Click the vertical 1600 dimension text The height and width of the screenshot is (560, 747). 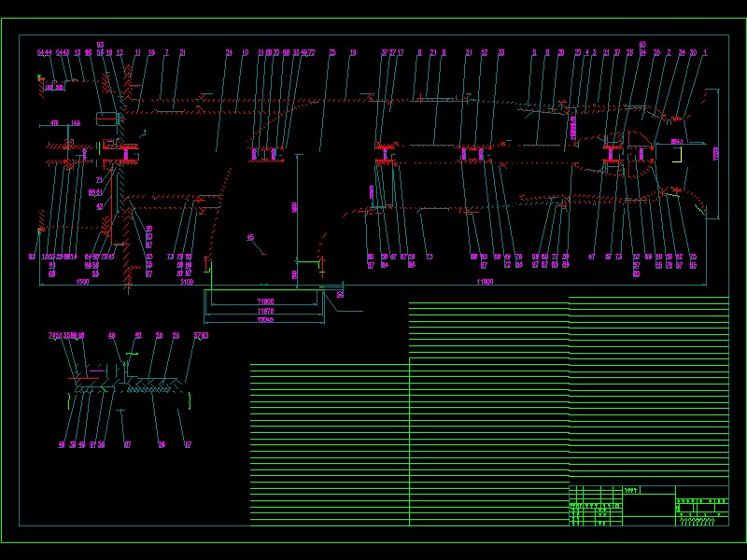click(294, 207)
